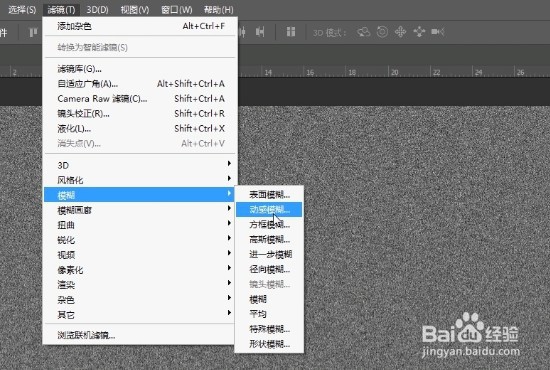Click the auto-align layers grid icon

291,32
